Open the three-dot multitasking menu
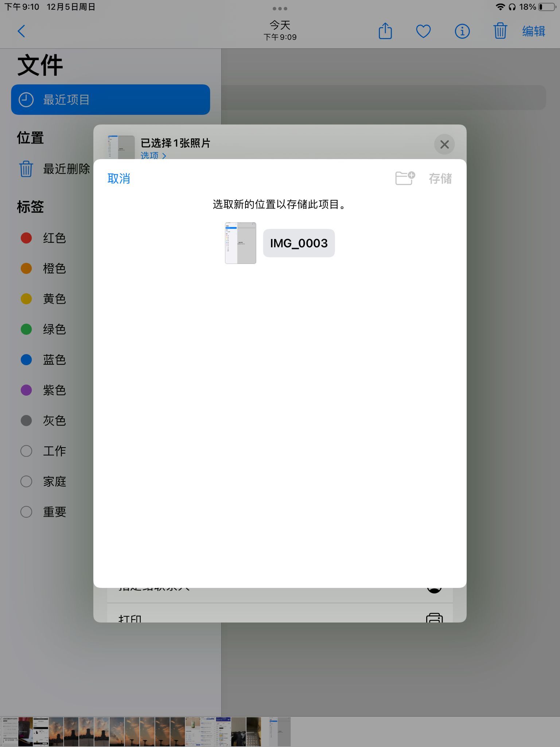Viewport: 560px width, 747px height. [x=280, y=8]
